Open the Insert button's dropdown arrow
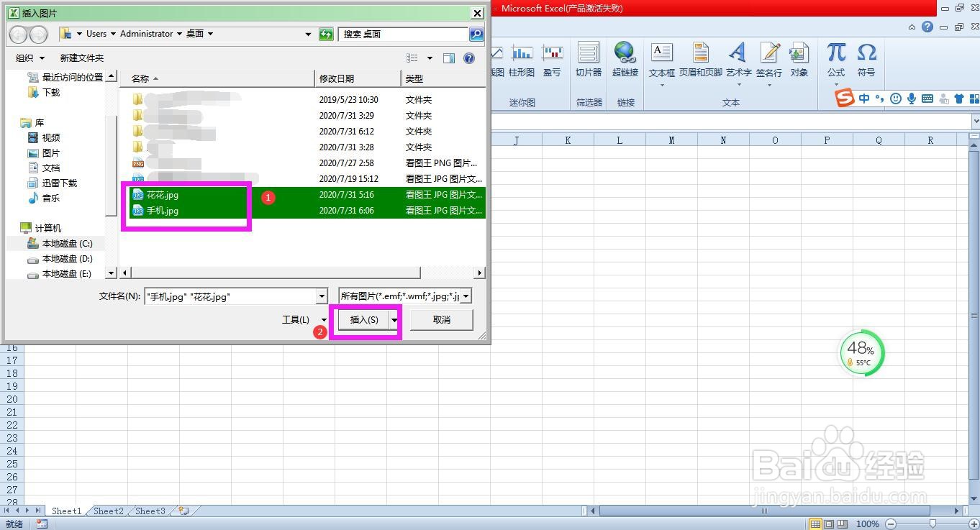The height and width of the screenshot is (530, 980). tap(394, 320)
